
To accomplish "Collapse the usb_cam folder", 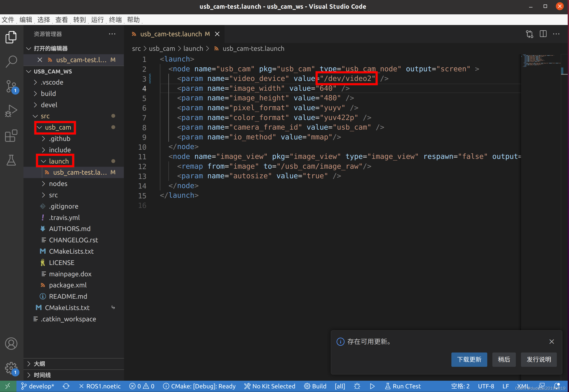I will (74, 127).
